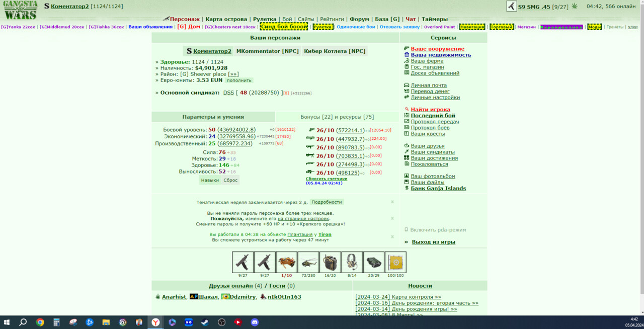Viewport: 644px width, 329px height.
Task: Click the Сброс button
Action: pos(230,180)
